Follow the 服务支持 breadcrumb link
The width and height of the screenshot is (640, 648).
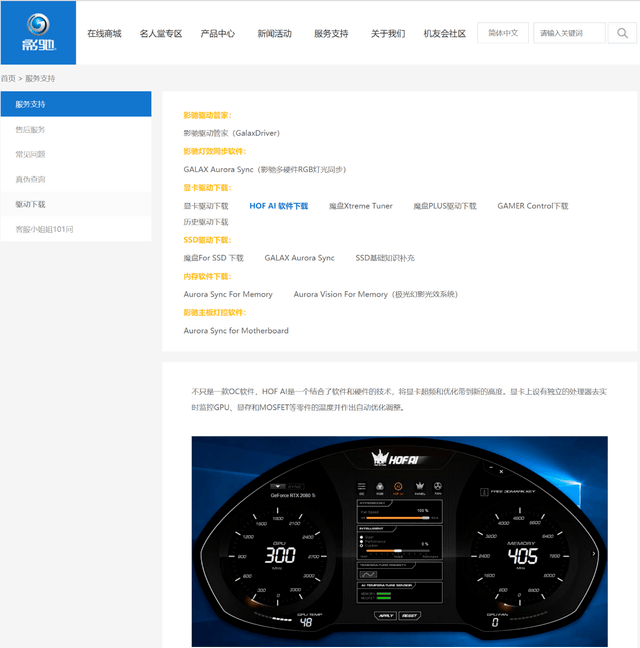point(40,79)
